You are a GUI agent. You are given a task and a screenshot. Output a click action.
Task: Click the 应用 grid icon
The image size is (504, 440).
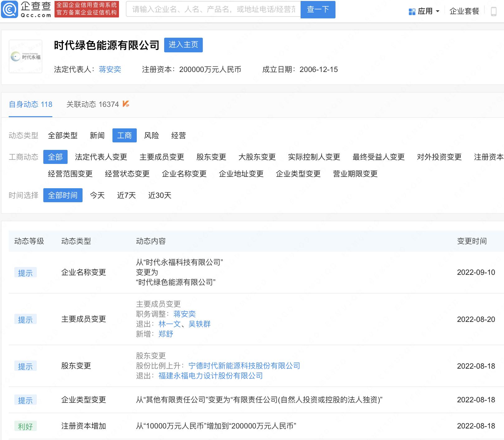pos(412,12)
